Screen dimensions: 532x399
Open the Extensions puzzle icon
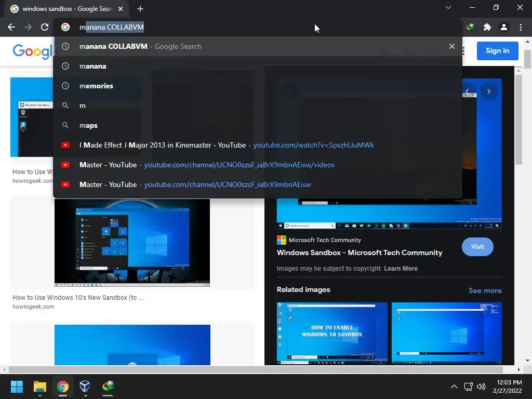tap(487, 27)
